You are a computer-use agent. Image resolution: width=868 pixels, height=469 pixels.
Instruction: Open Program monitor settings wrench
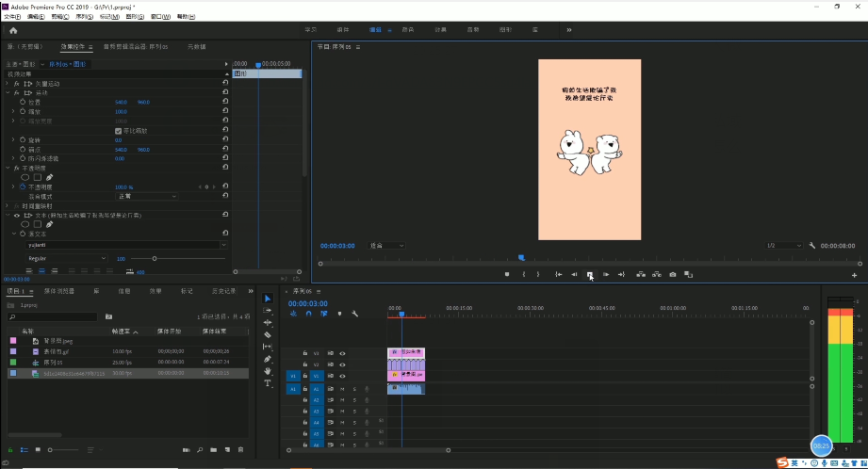click(x=812, y=246)
